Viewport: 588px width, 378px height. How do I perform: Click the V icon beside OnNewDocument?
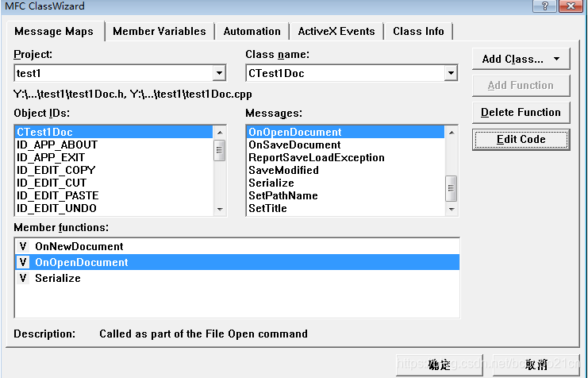pyautogui.click(x=23, y=246)
